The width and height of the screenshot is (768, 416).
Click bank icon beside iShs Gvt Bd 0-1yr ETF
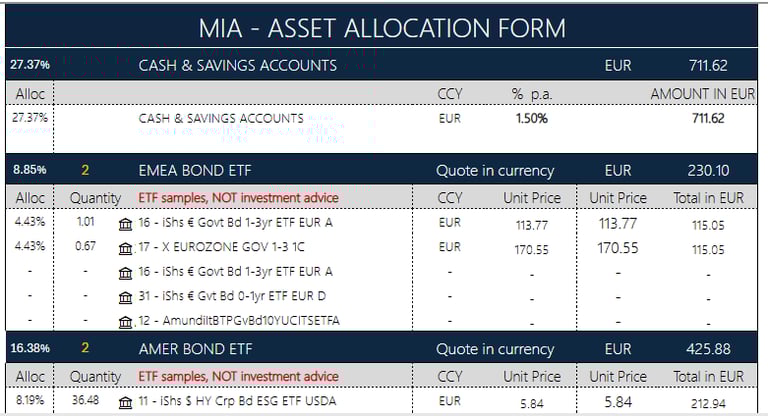pos(125,297)
